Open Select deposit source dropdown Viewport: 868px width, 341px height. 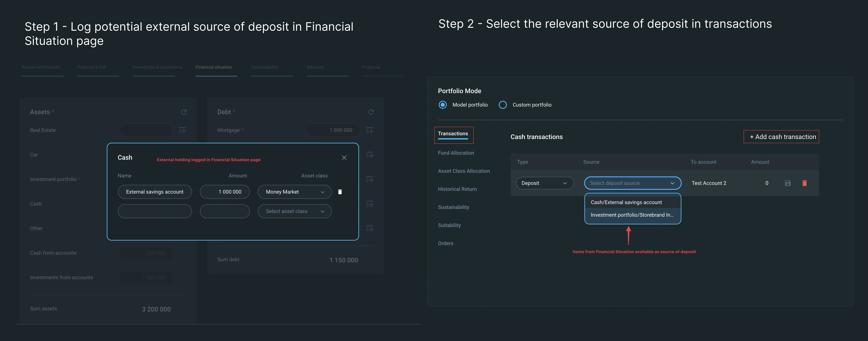click(633, 183)
